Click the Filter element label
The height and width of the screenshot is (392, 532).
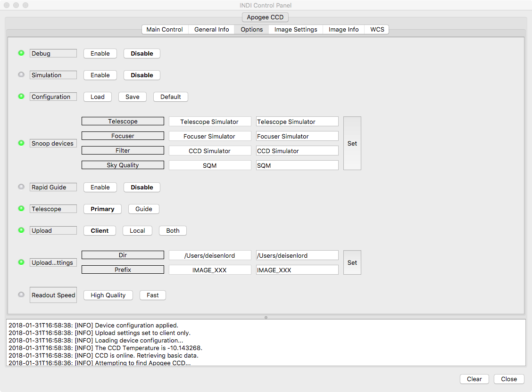pos(123,150)
